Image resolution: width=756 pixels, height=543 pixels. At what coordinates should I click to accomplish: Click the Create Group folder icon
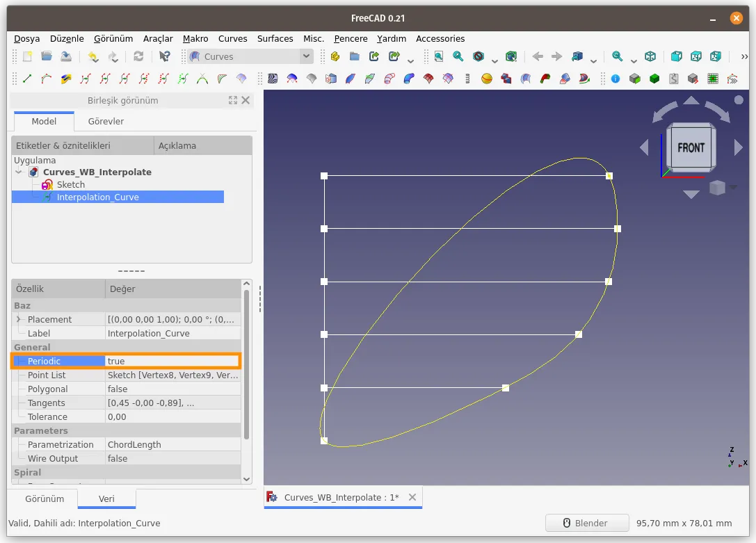pyautogui.click(x=355, y=56)
